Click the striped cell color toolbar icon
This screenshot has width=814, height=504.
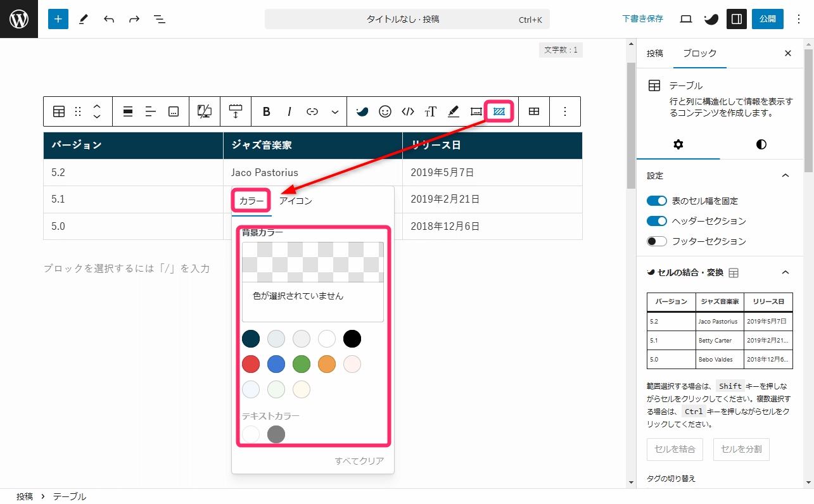click(499, 111)
